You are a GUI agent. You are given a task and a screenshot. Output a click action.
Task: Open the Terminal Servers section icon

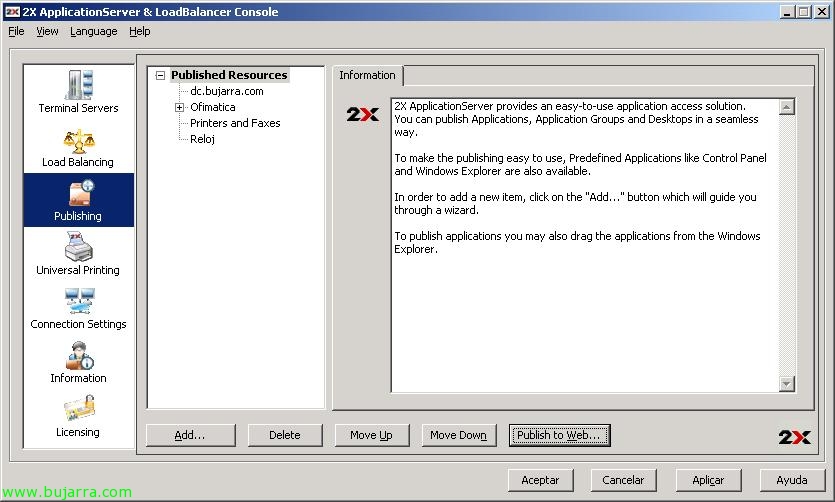(79, 84)
